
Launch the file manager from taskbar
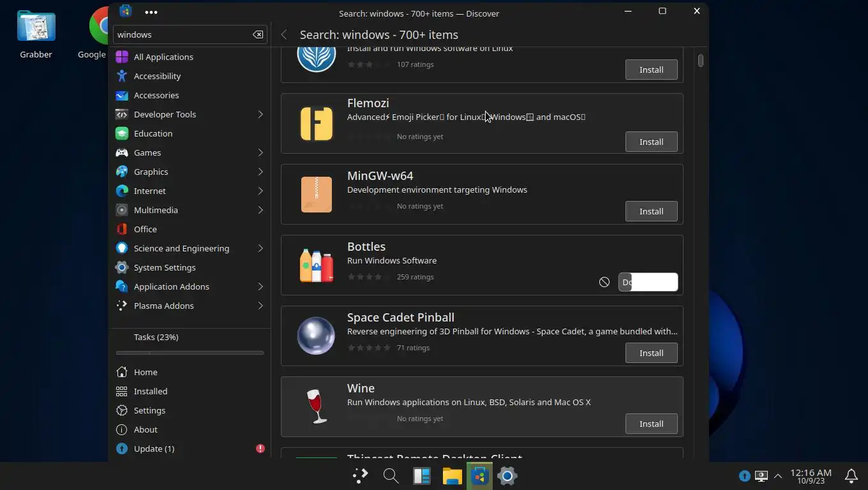(452, 475)
